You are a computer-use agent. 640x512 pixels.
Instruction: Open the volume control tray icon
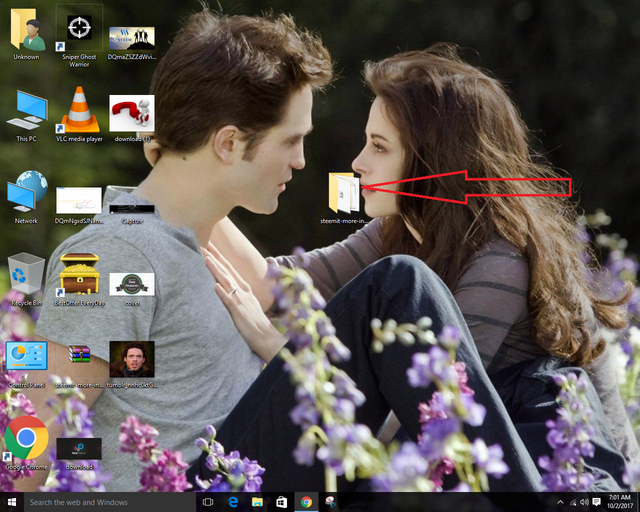pos(584,502)
